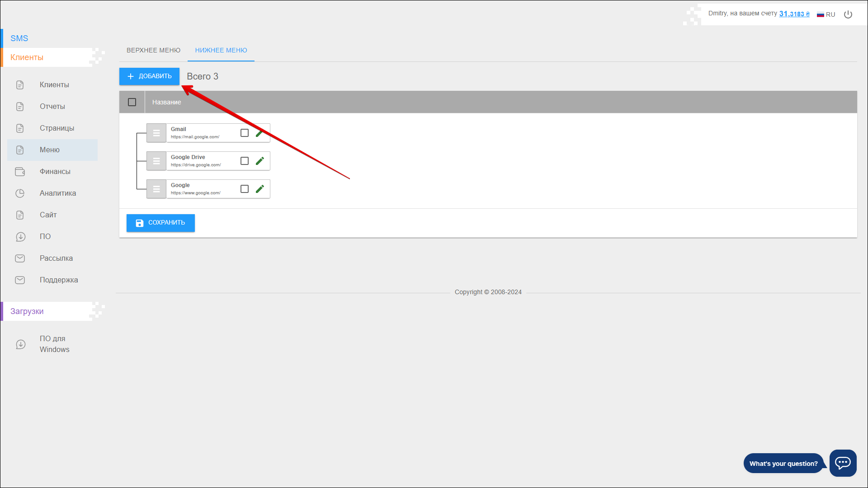This screenshot has width=868, height=488.
Task: Check the Google Drive item checkbox
Action: pos(245,161)
